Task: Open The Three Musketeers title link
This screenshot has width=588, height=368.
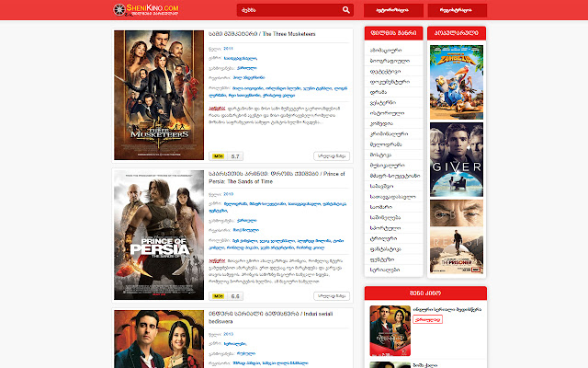Action: pos(262,34)
